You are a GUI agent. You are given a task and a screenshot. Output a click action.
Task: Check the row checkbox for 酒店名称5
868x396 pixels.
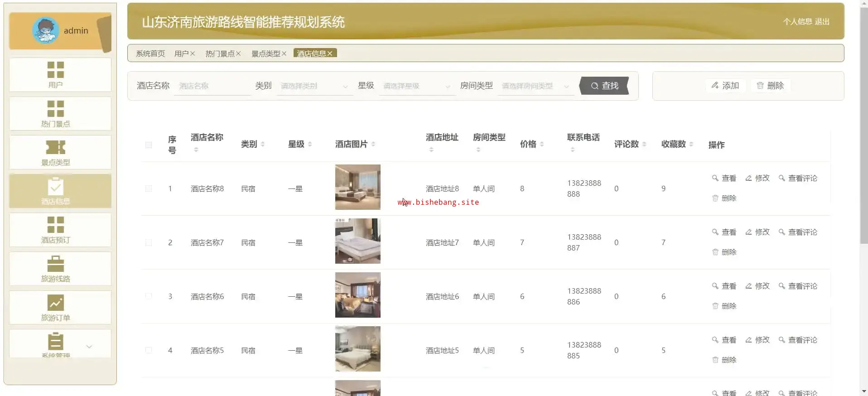[x=149, y=350]
